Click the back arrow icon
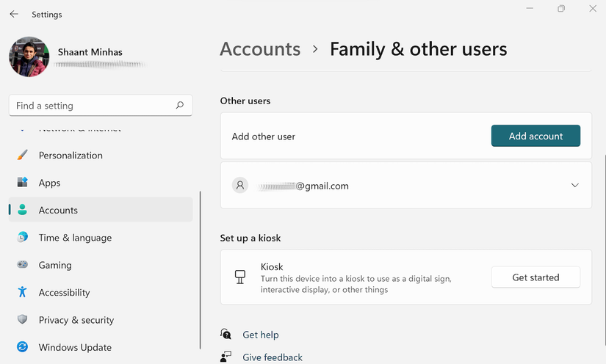606x364 pixels. [x=14, y=14]
